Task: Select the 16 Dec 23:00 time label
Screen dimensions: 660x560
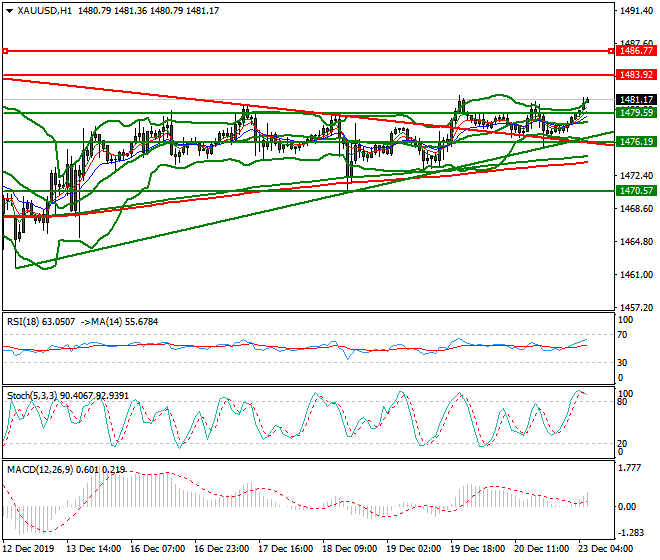Action: pos(222,549)
